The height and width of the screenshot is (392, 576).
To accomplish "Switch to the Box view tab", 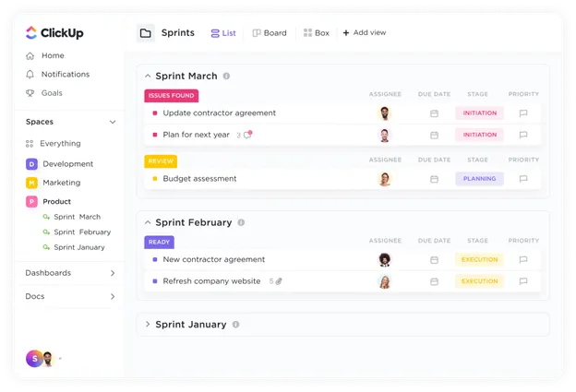I will (317, 33).
